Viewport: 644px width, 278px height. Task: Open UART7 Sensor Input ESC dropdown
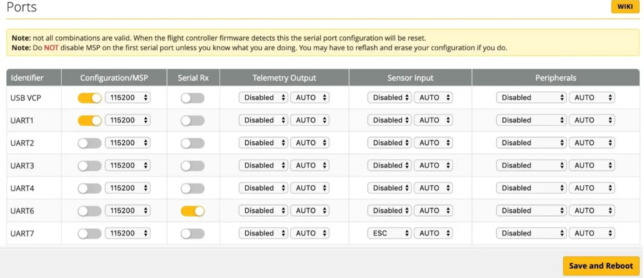[x=389, y=233]
